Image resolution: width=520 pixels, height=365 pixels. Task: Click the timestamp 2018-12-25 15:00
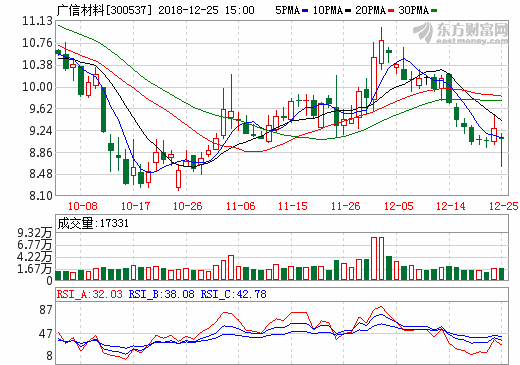(206, 10)
